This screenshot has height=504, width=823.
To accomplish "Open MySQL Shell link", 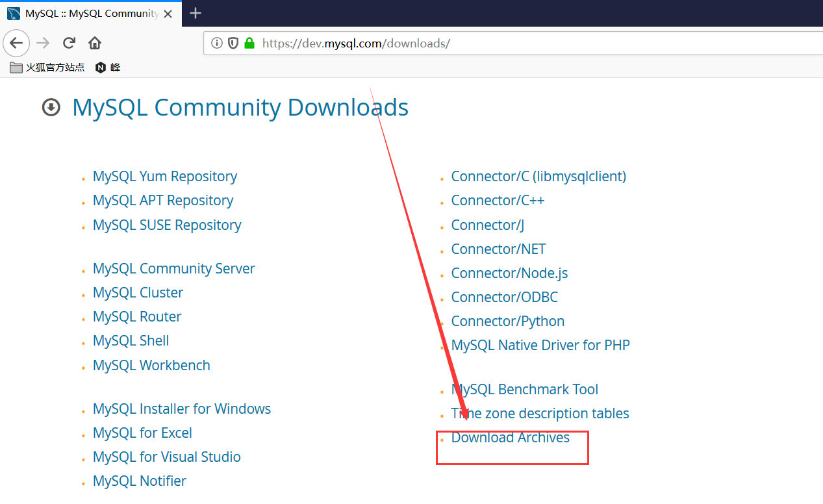I will click(131, 340).
